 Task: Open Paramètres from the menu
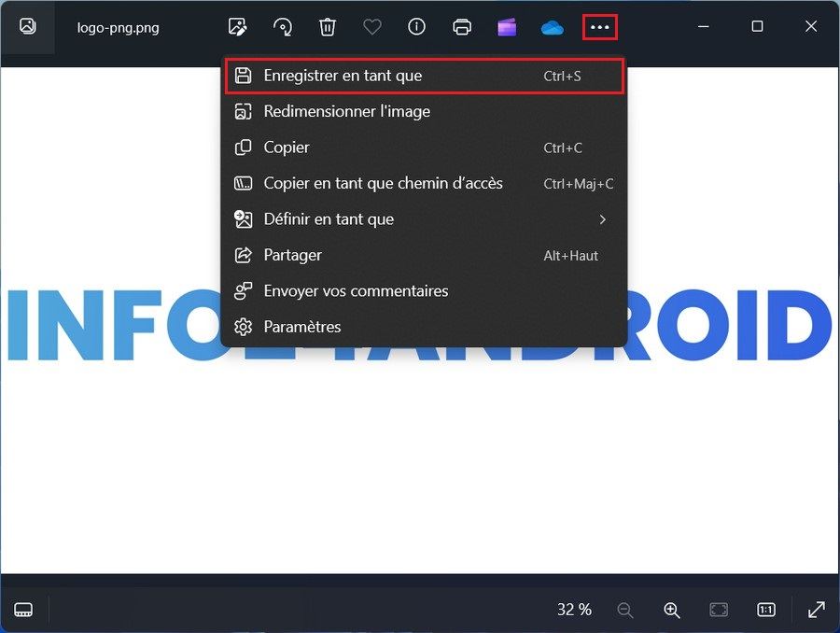click(x=303, y=327)
